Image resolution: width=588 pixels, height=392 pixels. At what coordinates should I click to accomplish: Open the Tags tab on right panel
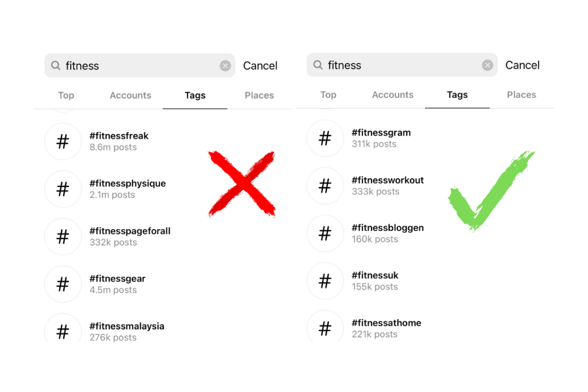click(x=457, y=95)
